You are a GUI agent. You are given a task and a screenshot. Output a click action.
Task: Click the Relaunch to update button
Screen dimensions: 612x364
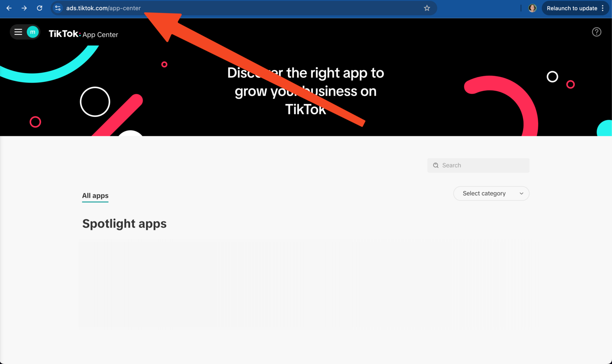tap(572, 8)
